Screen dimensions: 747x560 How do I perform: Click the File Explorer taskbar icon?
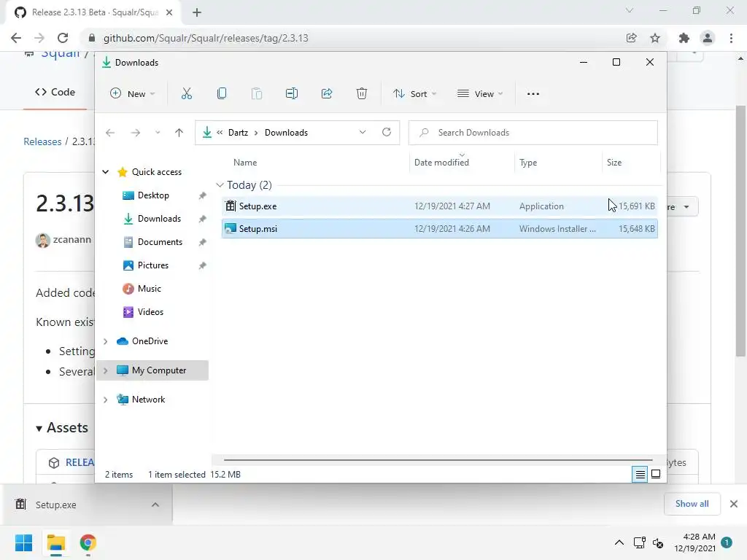click(55, 542)
